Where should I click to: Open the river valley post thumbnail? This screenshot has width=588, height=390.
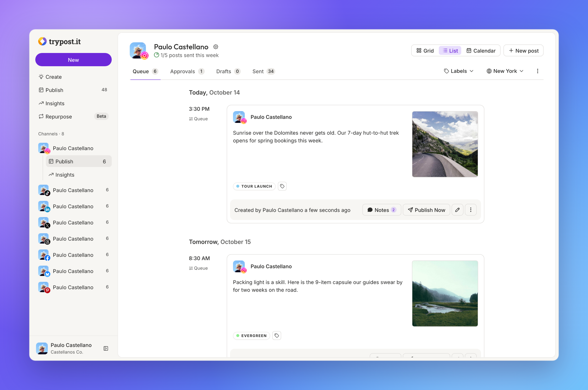coord(445,294)
